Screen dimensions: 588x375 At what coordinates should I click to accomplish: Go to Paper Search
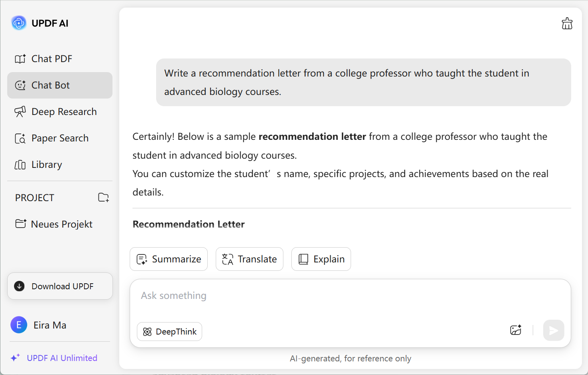(60, 138)
